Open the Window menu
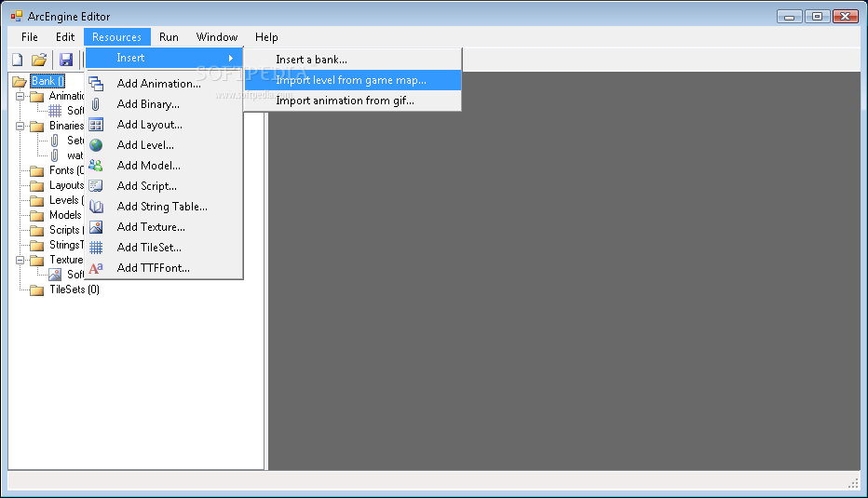The height and width of the screenshot is (498, 868). point(217,37)
